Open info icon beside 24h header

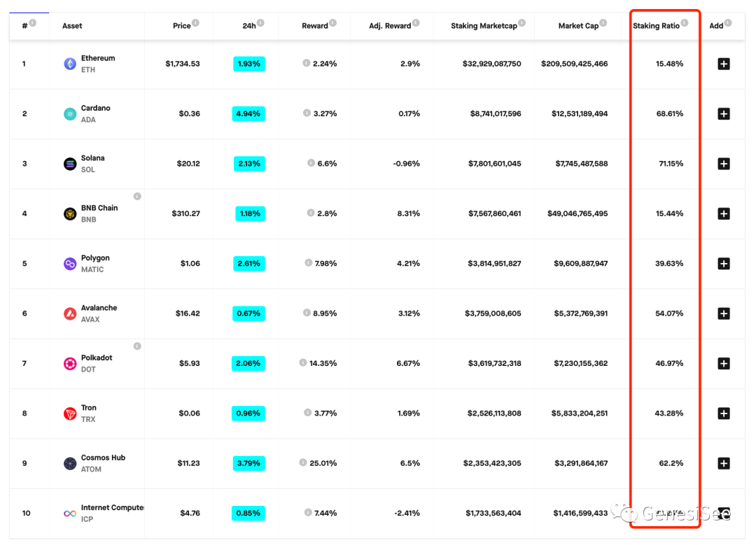pos(260,22)
